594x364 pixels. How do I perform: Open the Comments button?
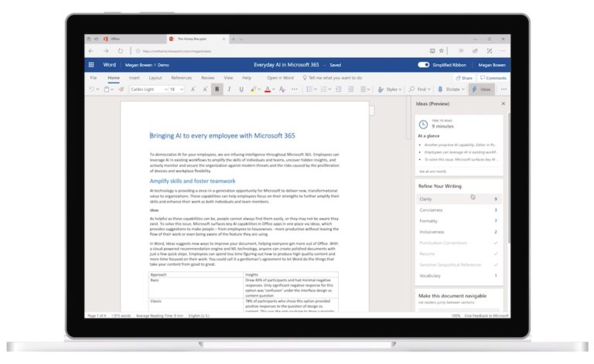tap(493, 77)
